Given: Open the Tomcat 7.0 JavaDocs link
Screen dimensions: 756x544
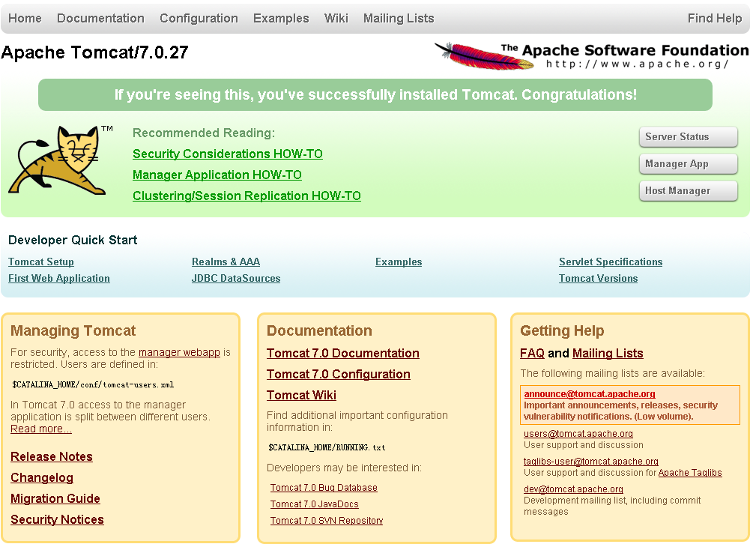Looking at the screenshot, I should click(315, 504).
